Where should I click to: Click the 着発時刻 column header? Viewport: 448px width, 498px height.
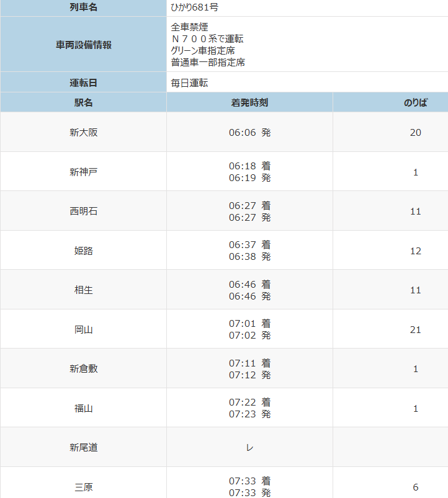coord(249,102)
